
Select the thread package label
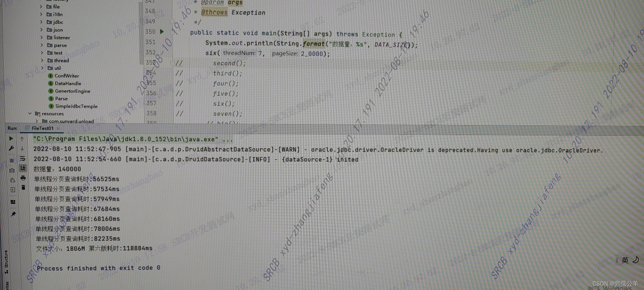click(61, 60)
